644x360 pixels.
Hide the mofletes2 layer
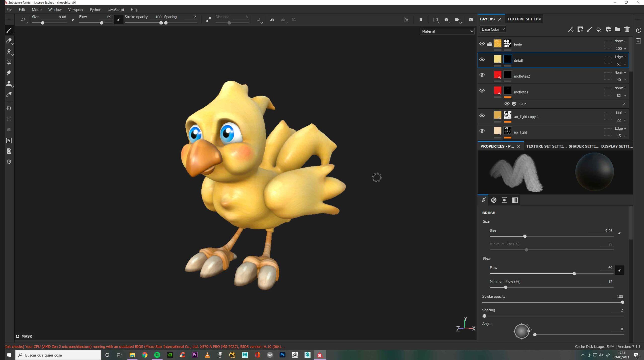(482, 75)
